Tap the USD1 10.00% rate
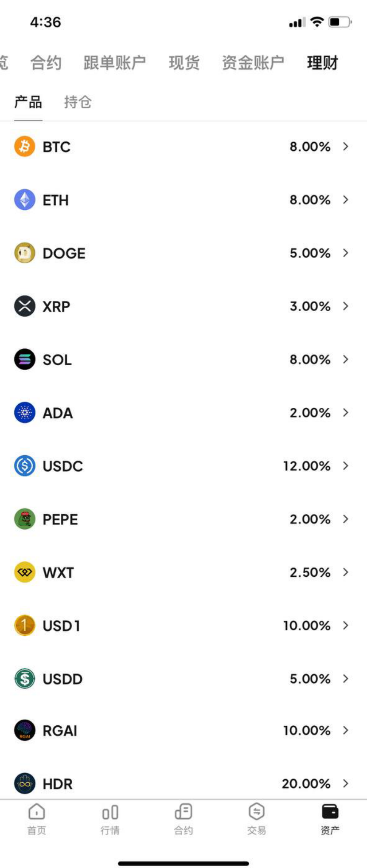This screenshot has width=367, height=868. (307, 626)
